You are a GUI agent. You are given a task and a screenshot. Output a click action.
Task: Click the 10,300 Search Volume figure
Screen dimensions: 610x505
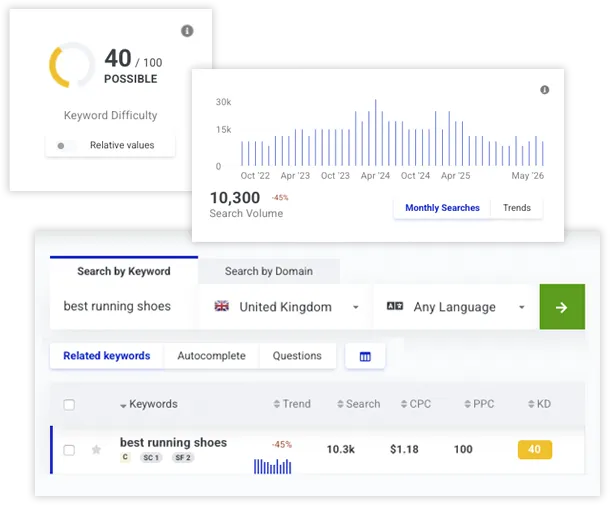235,198
